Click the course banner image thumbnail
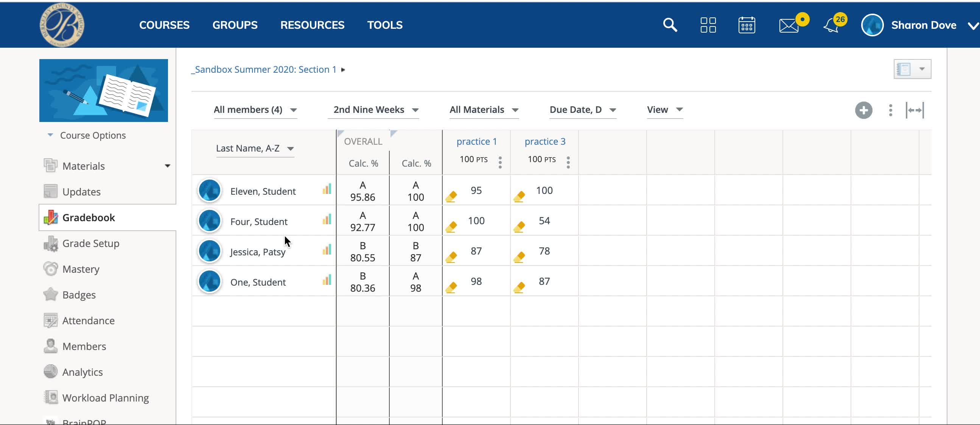The height and width of the screenshot is (425, 980). point(103,91)
